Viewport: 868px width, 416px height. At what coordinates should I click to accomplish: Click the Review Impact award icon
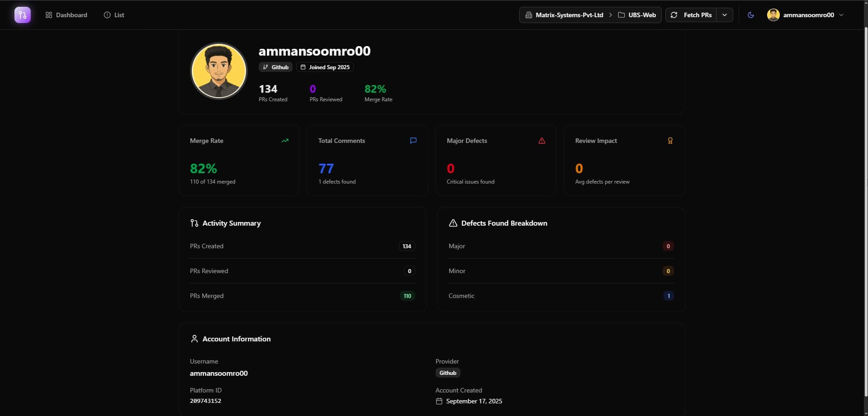point(670,141)
